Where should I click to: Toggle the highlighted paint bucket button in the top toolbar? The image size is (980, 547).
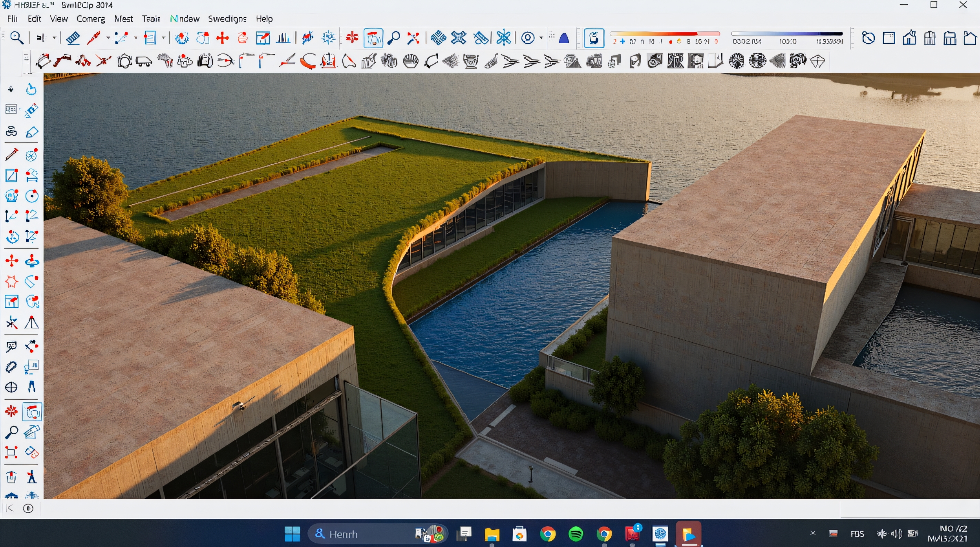(x=373, y=38)
